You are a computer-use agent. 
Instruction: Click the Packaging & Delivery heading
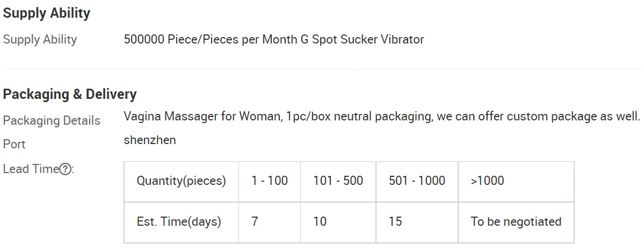click(x=69, y=94)
